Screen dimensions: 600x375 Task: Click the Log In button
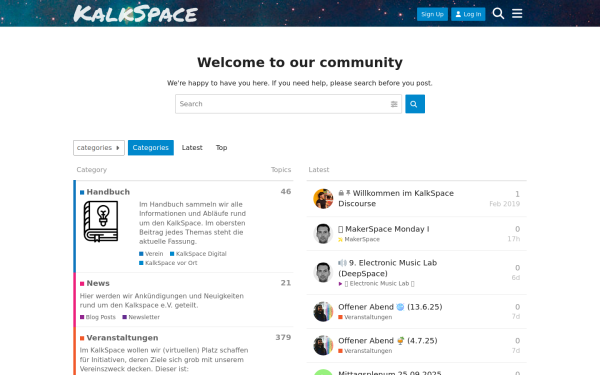[468, 14]
